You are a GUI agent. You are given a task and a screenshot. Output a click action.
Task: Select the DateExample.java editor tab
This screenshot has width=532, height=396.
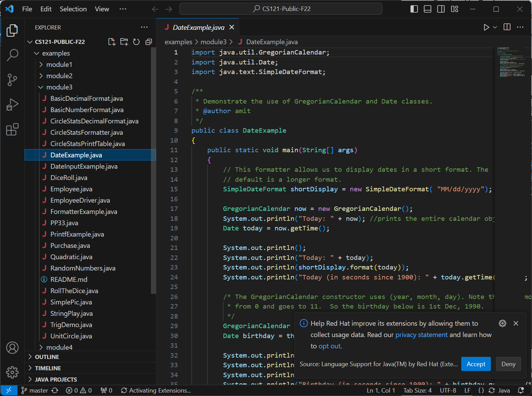(198, 27)
